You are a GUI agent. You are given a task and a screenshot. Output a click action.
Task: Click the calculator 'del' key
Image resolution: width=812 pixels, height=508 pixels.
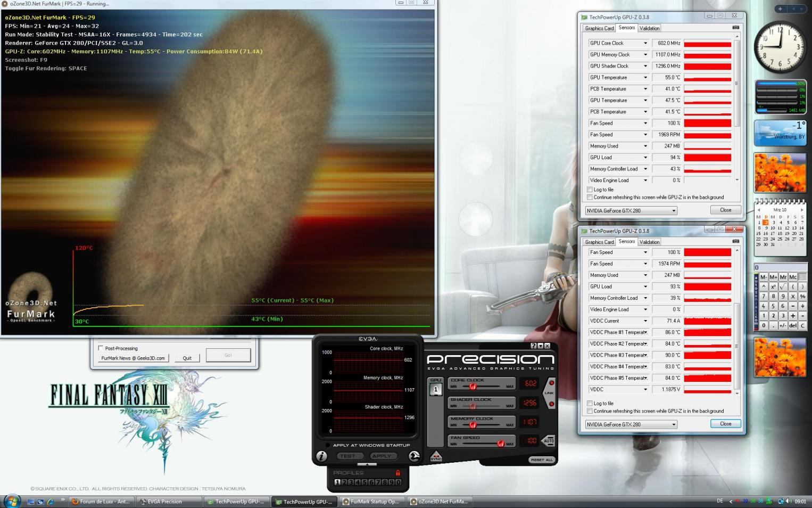pos(793,325)
